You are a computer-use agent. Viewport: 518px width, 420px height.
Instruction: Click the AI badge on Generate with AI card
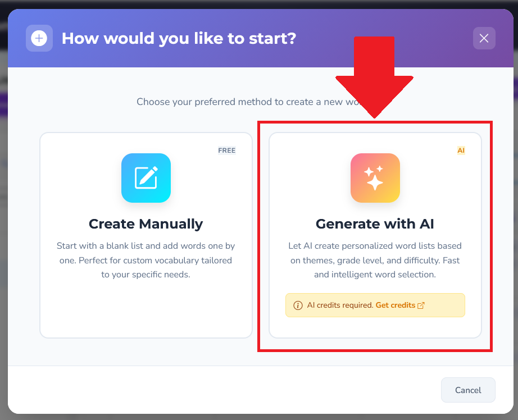tap(461, 150)
